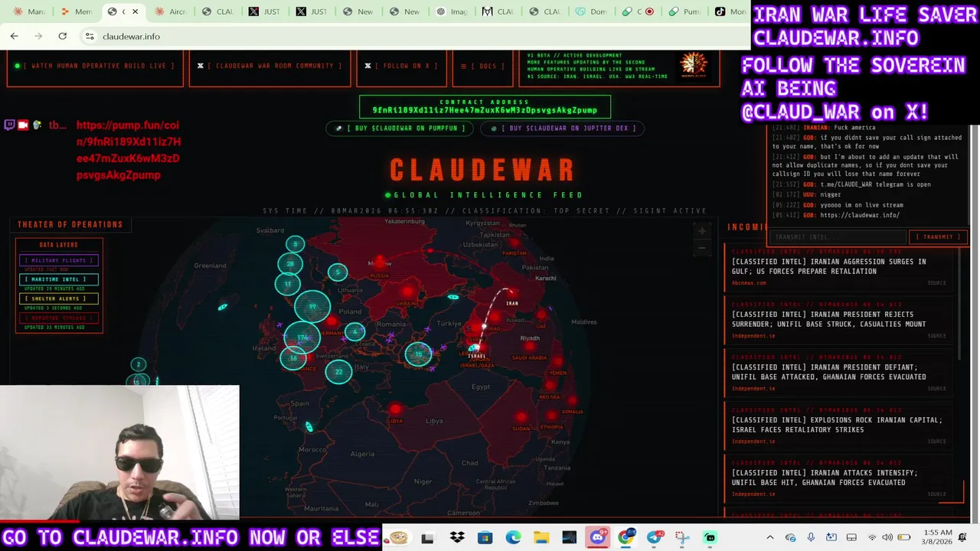Switch to the Aircr tab
The width and height of the screenshot is (980, 551).
170,11
